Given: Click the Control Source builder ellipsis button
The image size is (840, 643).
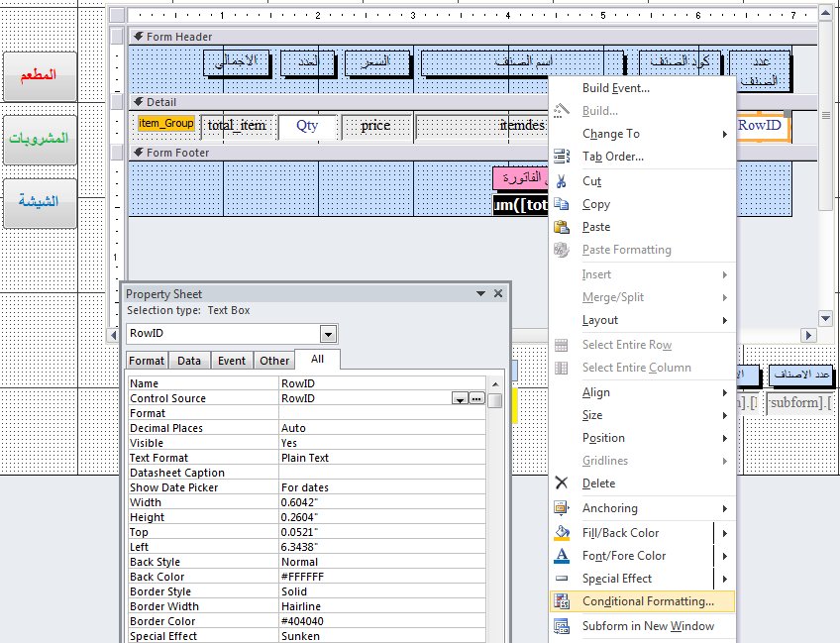Looking at the screenshot, I should tap(476, 398).
